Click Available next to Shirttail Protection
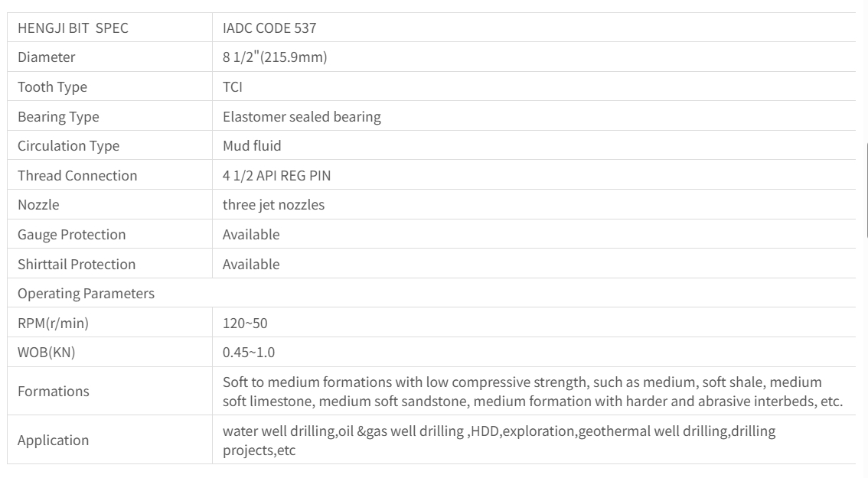This screenshot has height=478, width=868. click(251, 265)
